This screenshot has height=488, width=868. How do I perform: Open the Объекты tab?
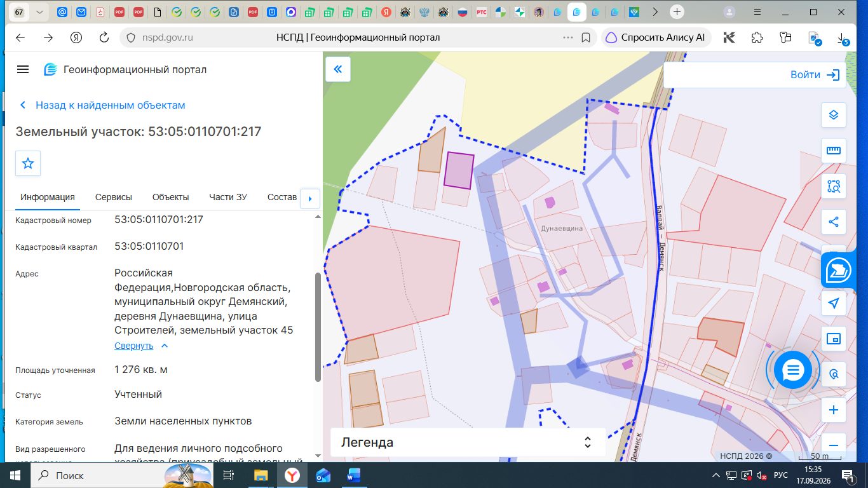coord(171,197)
